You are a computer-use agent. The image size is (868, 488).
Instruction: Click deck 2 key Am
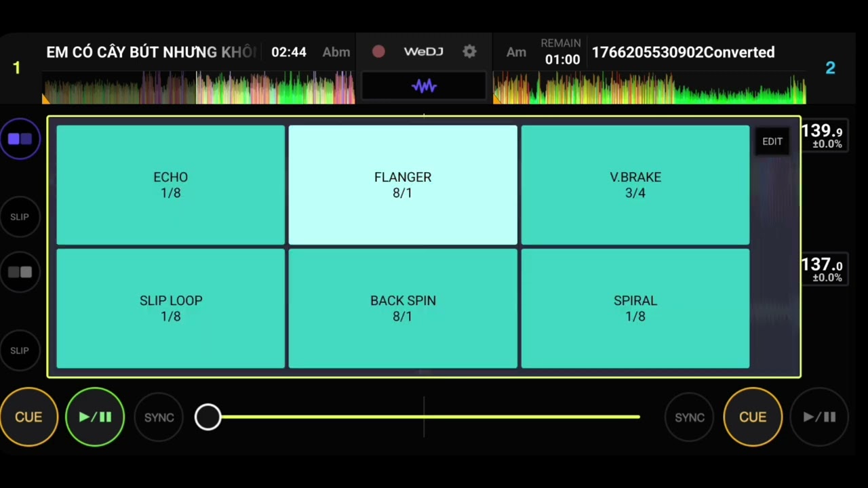pos(516,52)
